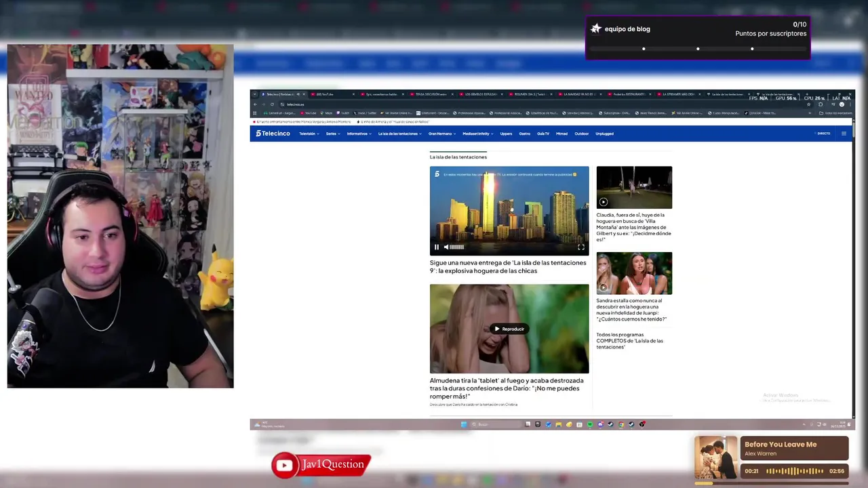
Task: Click 'Puntos por suscriptores' goal text
Action: tap(771, 33)
